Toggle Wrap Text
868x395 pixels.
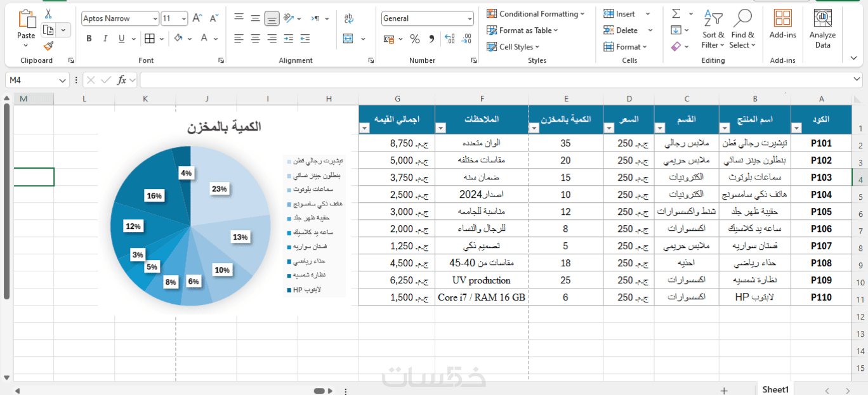(x=348, y=18)
